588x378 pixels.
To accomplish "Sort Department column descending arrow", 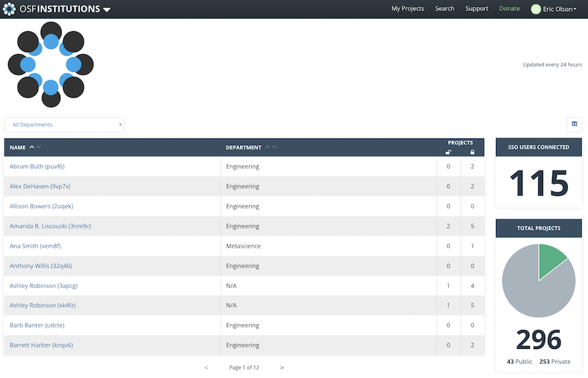I will pos(275,147).
